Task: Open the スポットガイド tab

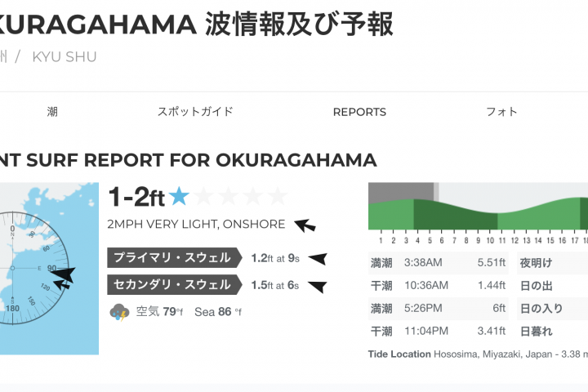Action: click(x=195, y=112)
